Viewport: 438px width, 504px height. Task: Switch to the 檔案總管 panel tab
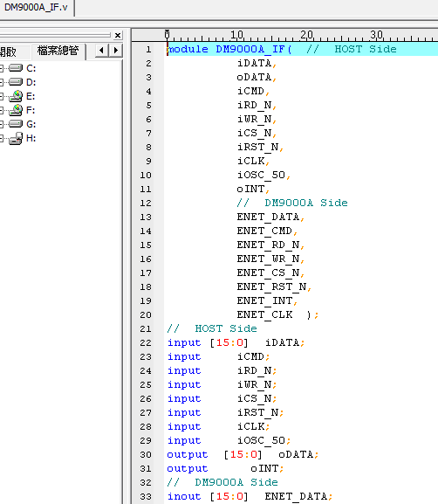coord(58,51)
